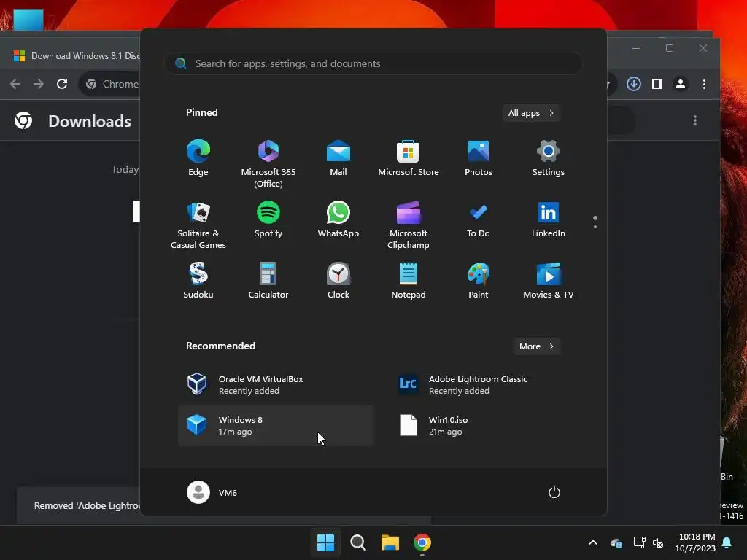Image resolution: width=747 pixels, height=560 pixels.
Task: Open Notepad from pinned apps
Action: click(x=409, y=281)
